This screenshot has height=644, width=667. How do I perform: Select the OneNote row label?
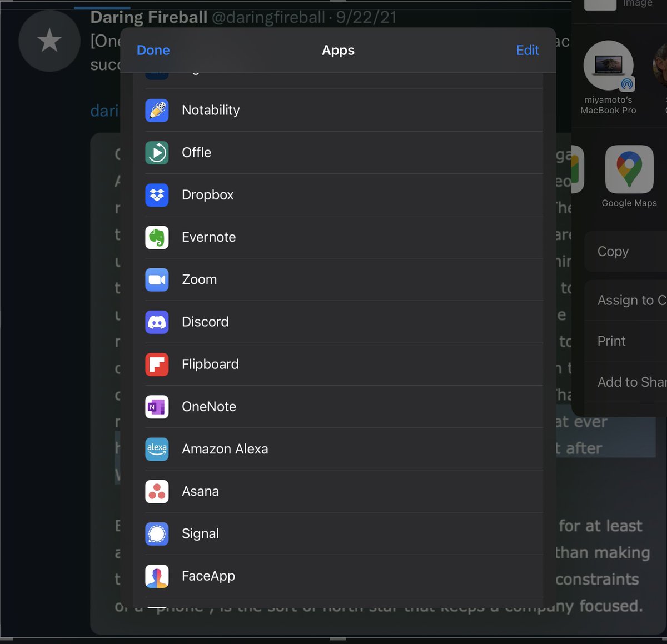click(x=209, y=407)
